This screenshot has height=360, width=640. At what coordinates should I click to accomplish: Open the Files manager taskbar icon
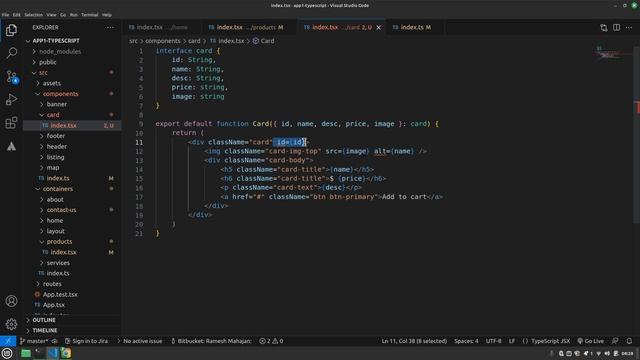coord(26,353)
